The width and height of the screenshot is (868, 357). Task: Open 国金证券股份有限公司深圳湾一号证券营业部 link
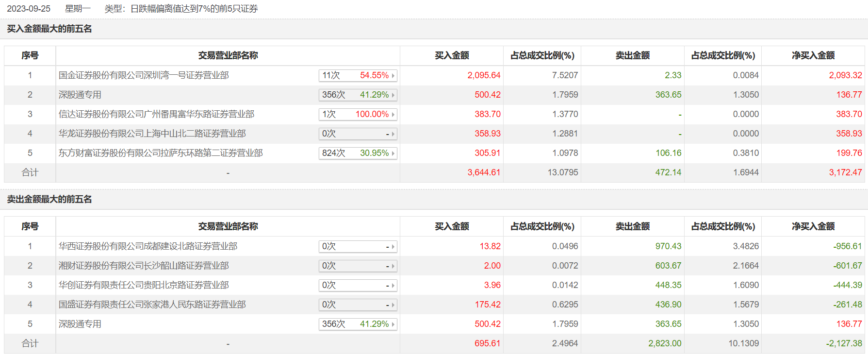pos(144,75)
